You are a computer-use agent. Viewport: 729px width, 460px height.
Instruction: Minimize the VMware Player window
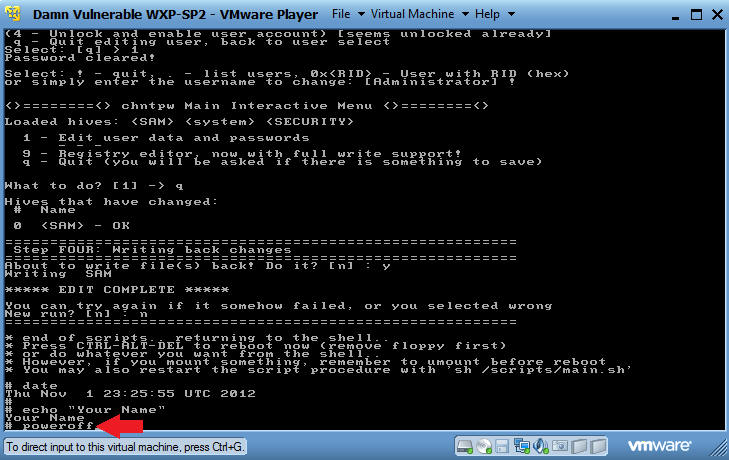pyautogui.click(x=676, y=16)
